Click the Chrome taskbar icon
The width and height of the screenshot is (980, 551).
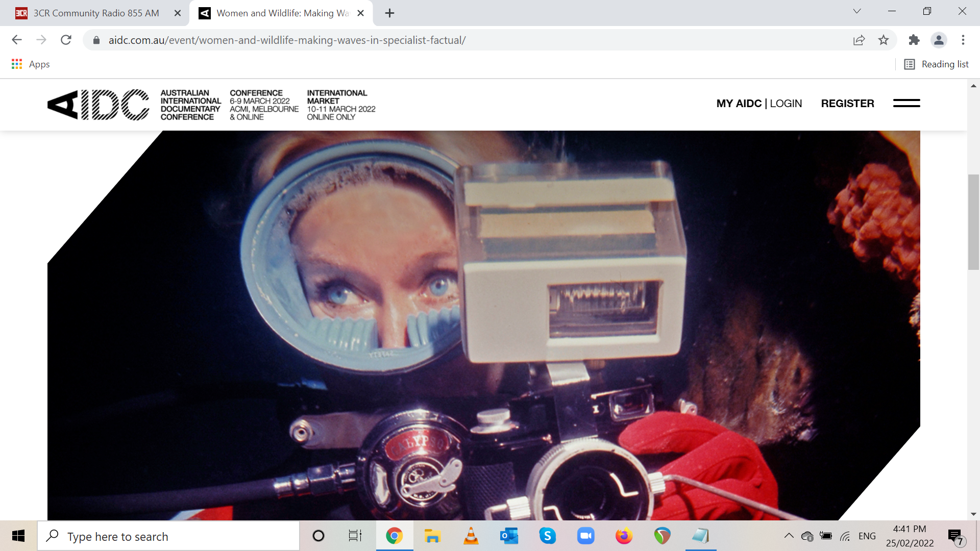click(x=394, y=536)
